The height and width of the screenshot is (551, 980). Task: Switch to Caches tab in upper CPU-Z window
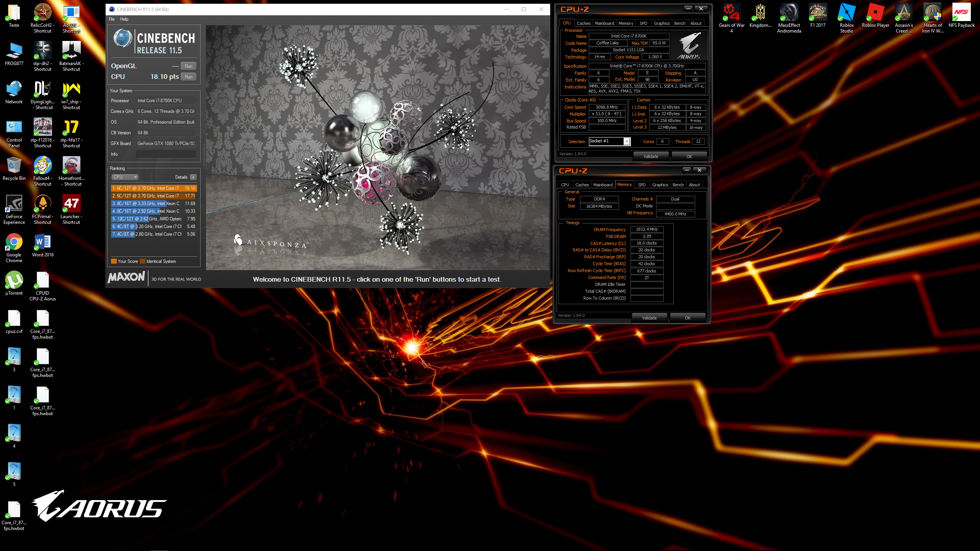pyautogui.click(x=583, y=23)
